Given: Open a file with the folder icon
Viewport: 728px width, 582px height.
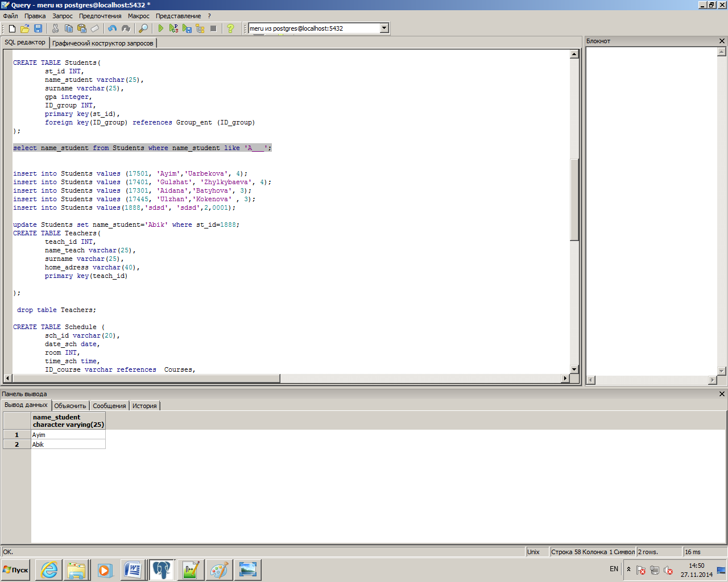Looking at the screenshot, I should (x=25, y=28).
